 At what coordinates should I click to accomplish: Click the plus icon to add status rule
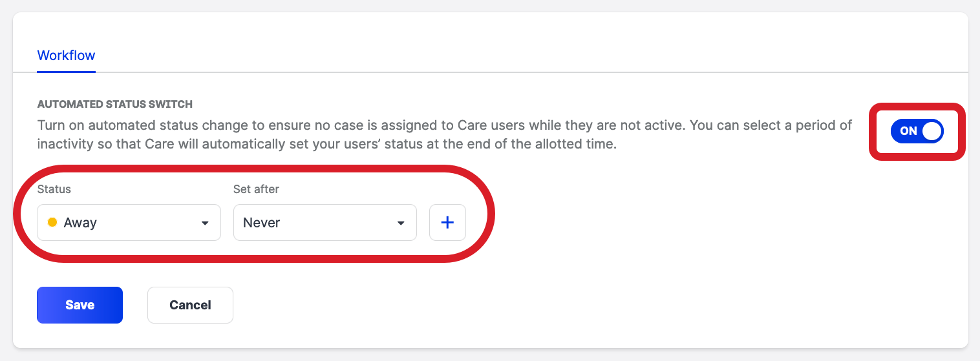[447, 223]
